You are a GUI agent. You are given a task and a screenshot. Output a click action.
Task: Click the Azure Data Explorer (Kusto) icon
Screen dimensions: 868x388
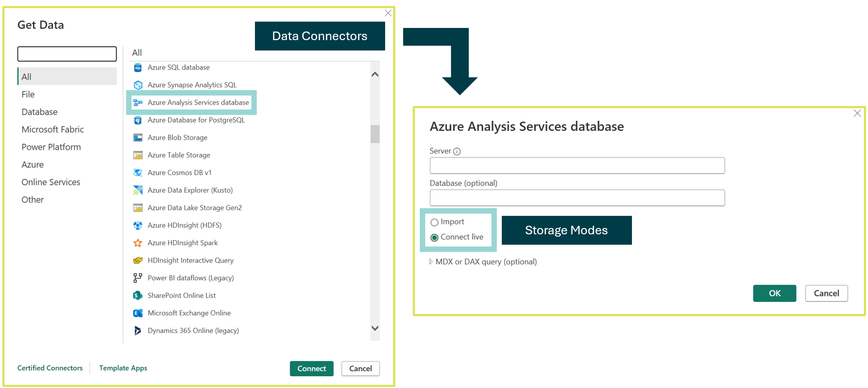[x=138, y=191]
